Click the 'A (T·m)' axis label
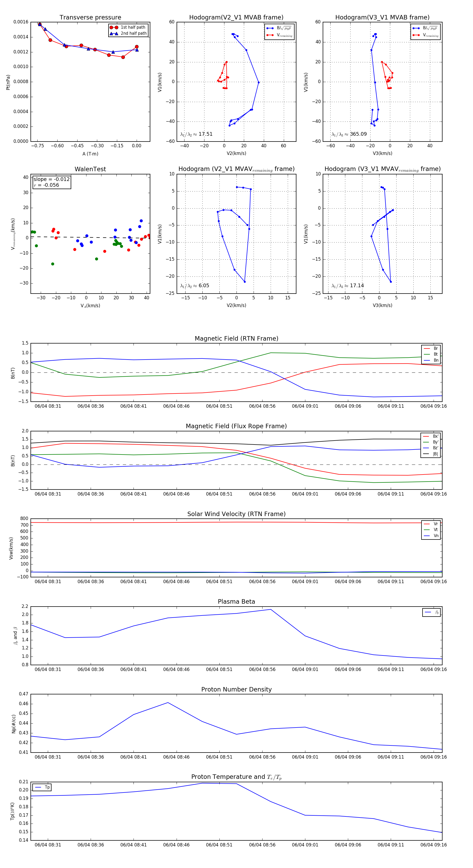The height and width of the screenshot is (868, 473). 90,154
